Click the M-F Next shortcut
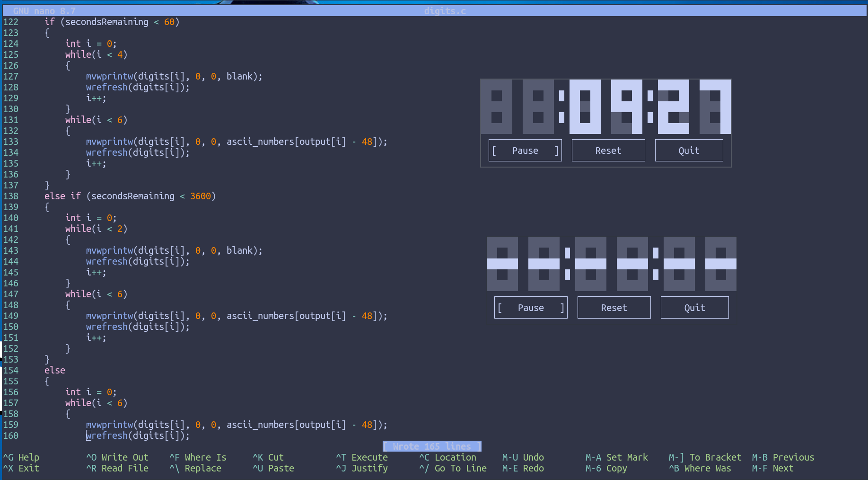Image resolution: width=868 pixels, height=480 pixels. 773,468
